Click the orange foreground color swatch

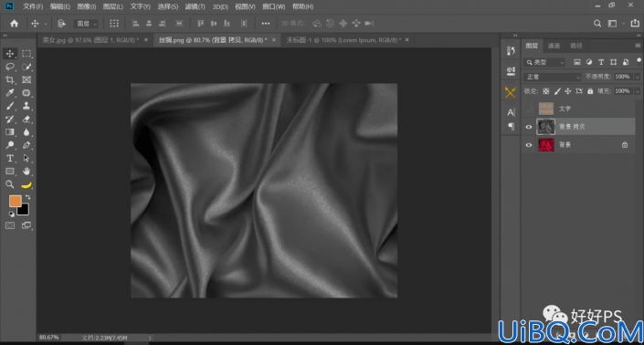pyautogui.click(x=16, y=201)
